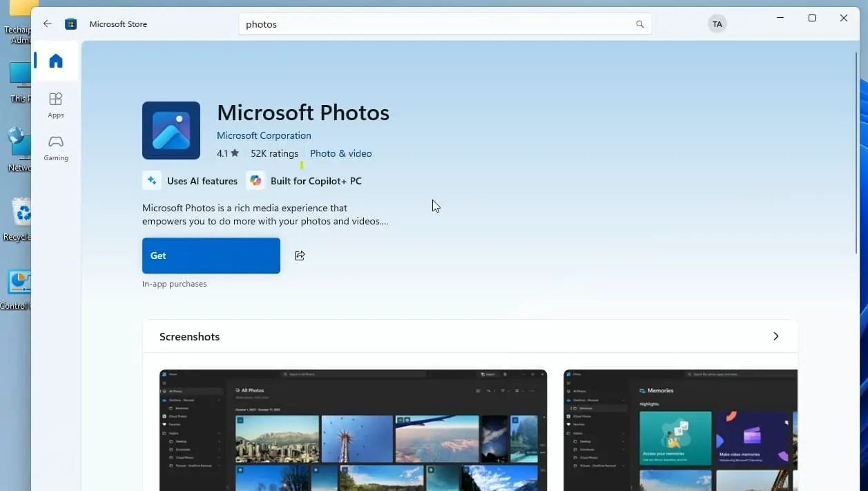The height and width of the screenshot is (491, 868).
Task: Click the Microsoft Photos title
Action: coord(303,113)
